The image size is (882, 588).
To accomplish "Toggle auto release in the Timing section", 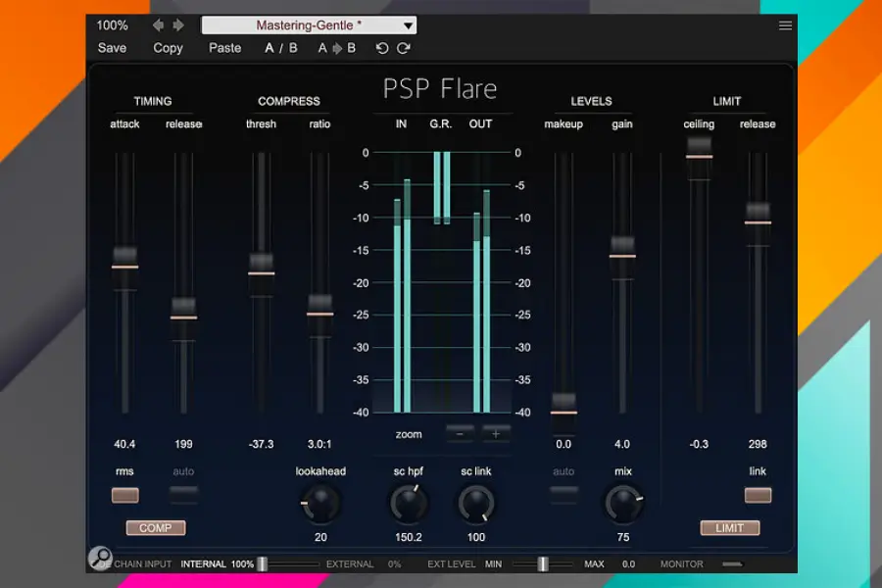I will [x=183, y=495].
